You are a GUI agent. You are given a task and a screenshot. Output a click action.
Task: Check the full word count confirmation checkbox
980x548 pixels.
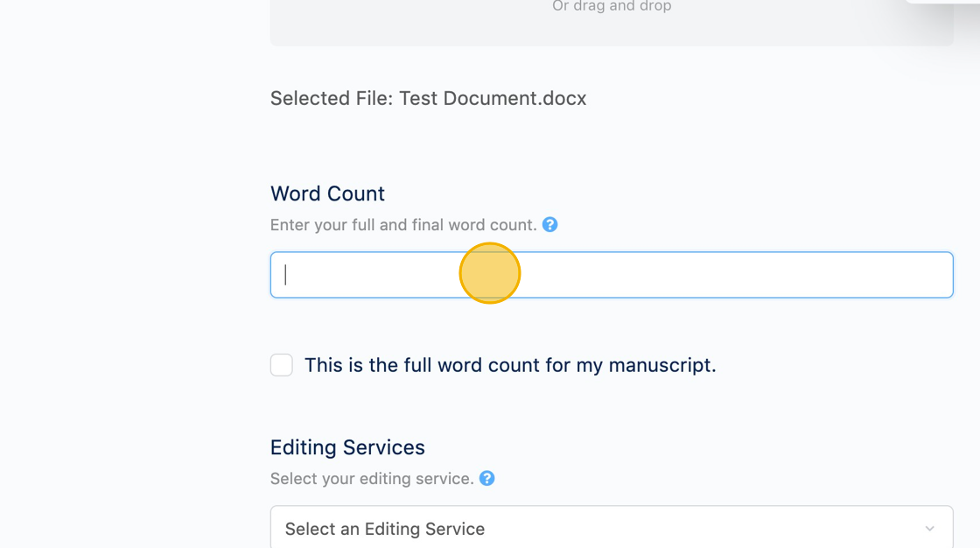[281, 365]
